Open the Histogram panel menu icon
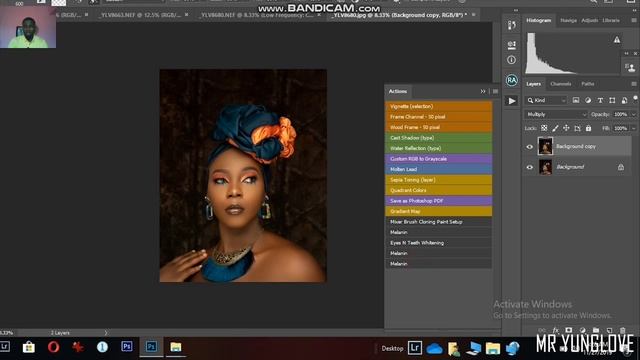 [x=633, y=20]
